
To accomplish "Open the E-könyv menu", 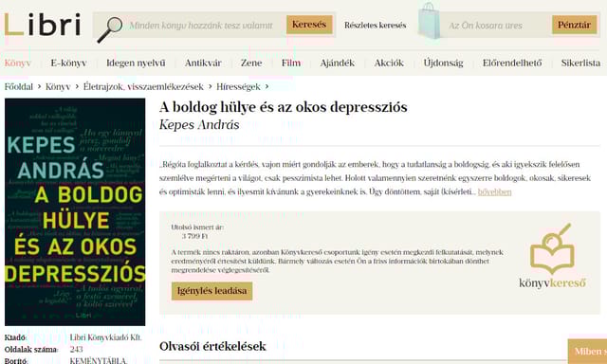I will point(68,64).
